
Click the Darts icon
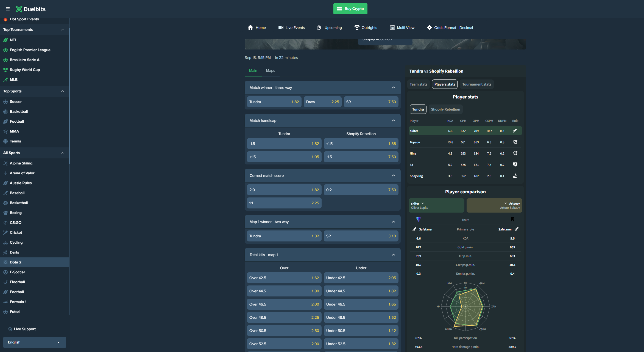pos(5,252)
